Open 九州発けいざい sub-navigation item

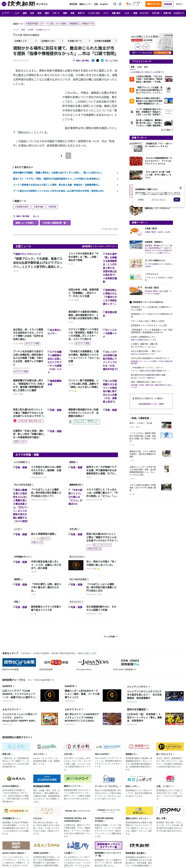tap(52, 41)
